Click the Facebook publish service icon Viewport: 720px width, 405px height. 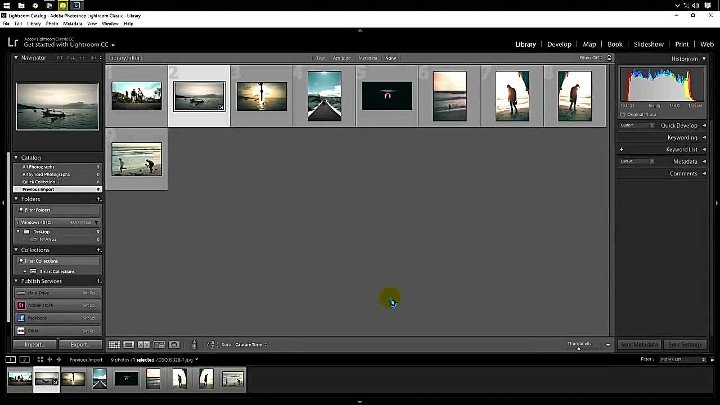click(21, 318)
